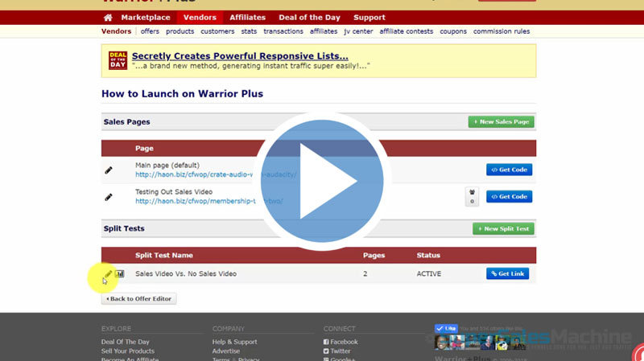This screenshot has width=644, height=361.
Task: Go to Deal of the Day tab
Action: click(x=310, y=18)
